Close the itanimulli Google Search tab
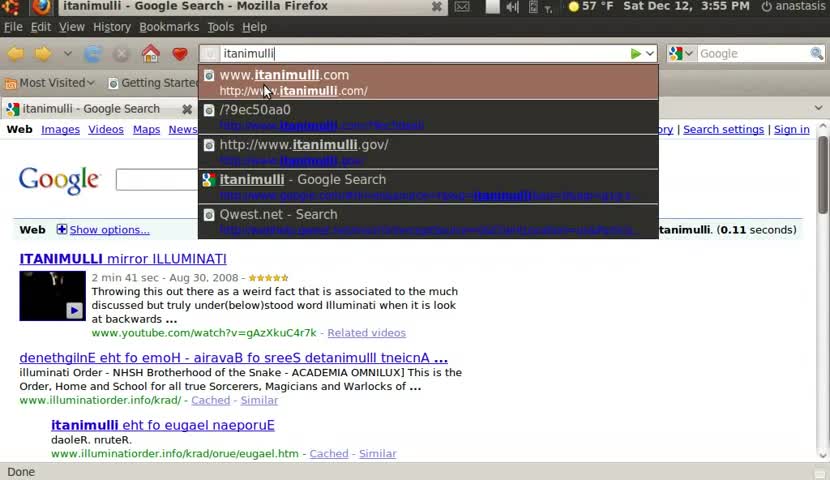 coord(187,109)
